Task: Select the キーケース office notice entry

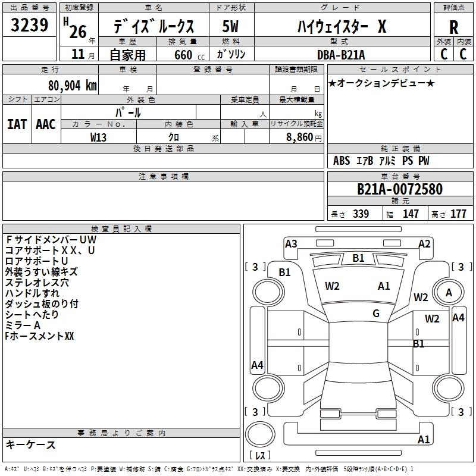Action: pos(31,445)
